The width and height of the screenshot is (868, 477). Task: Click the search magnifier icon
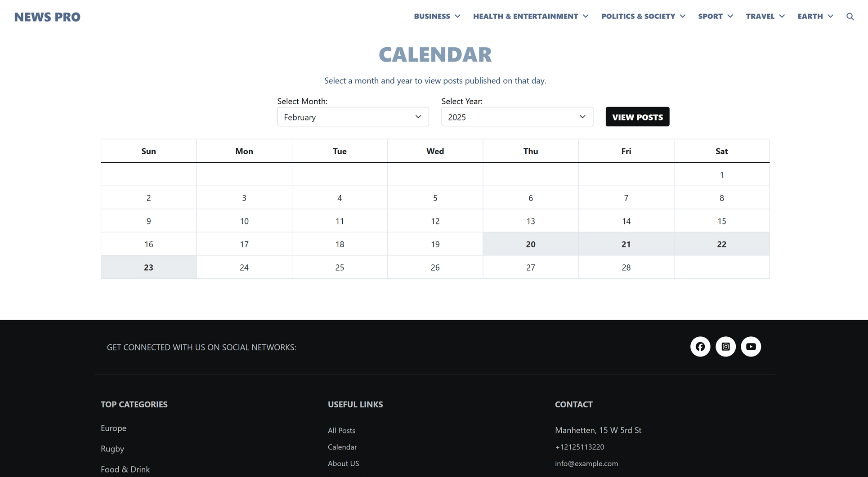[850, 17]
